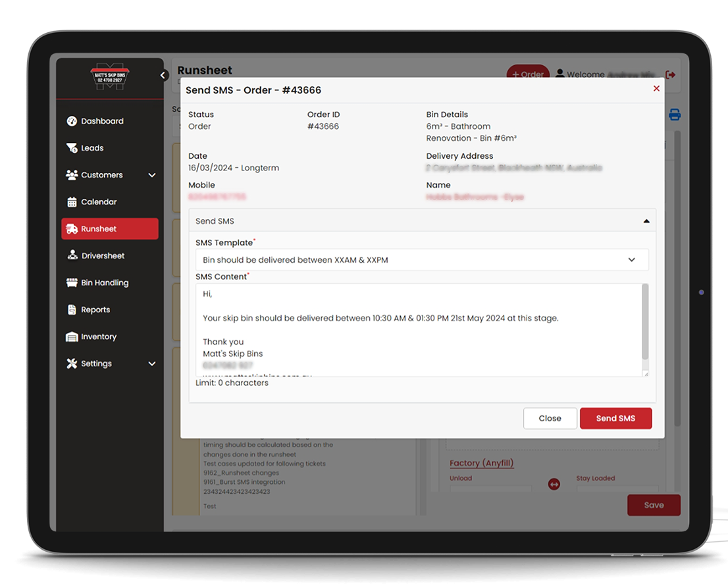Image resolution: width=728 pixels, height=584 pixels.
Task: Click the SMS Content scrollbar
Action: pyautogui.click(x=645, y=322)
